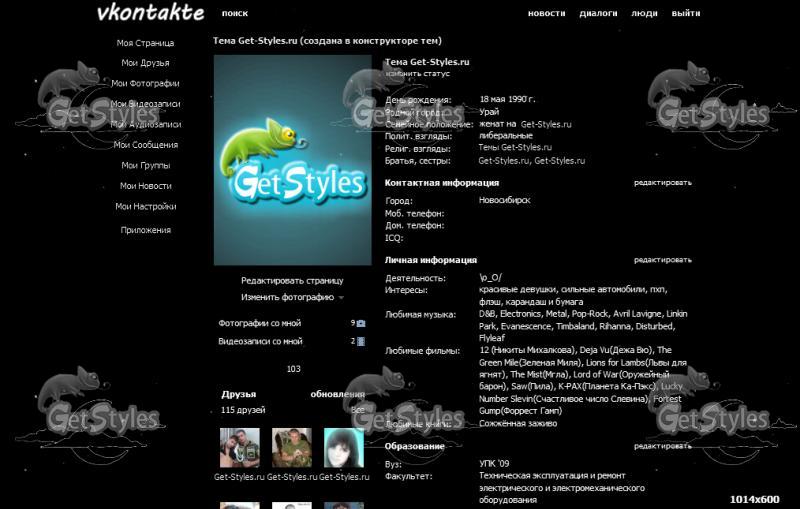
Task: Open Мои Настройки in sidebar
Action: 145,206
